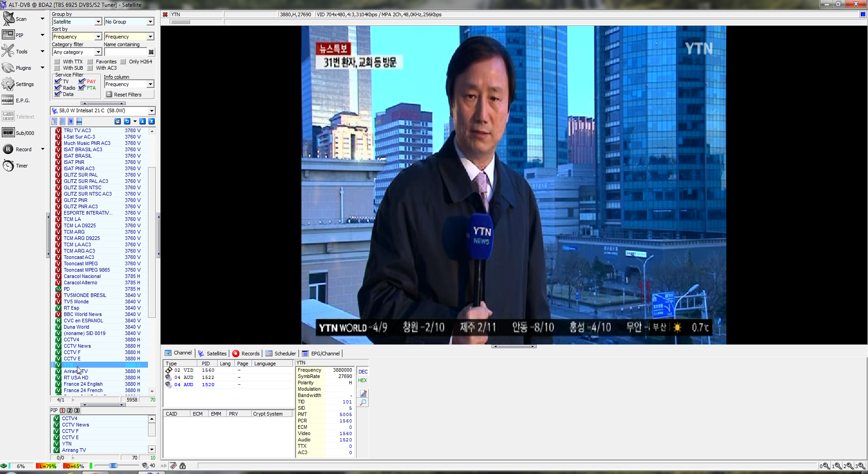This screenshot has width=868, height=474.
Task: Select PIP slot 2
Action: [70, 410]
